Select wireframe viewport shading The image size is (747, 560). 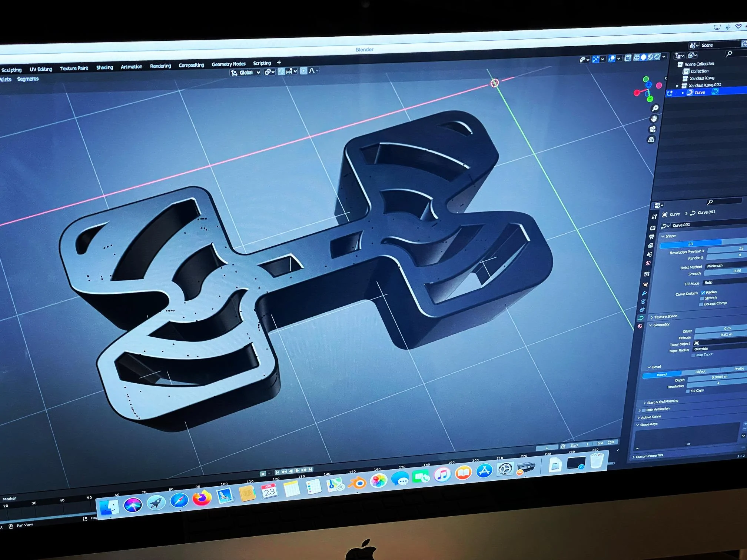pyautogui.click(x=637, y=57)
